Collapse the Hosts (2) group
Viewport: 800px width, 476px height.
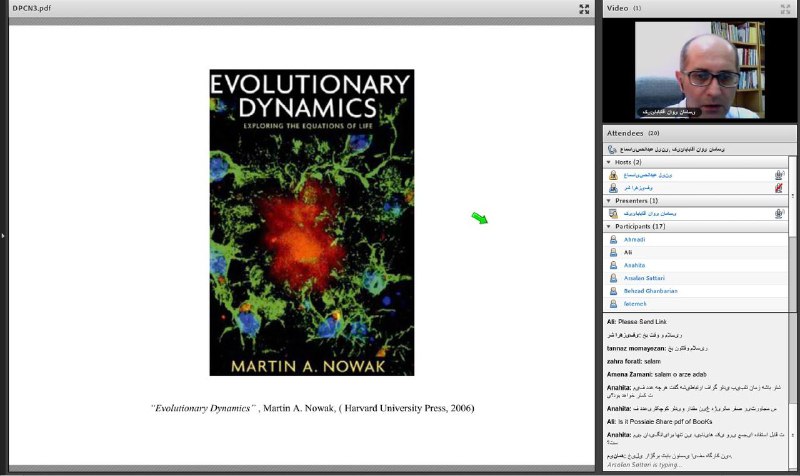tap(608, 162)
